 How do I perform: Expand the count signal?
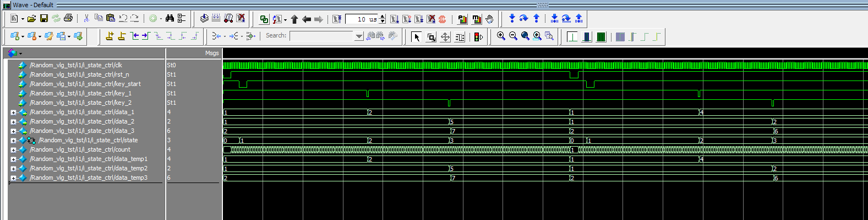(13, 149)
